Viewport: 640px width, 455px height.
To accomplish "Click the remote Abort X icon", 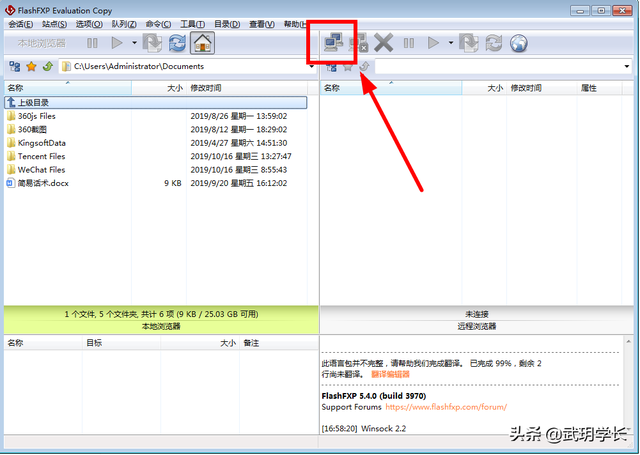I will (x=384, y=42).
